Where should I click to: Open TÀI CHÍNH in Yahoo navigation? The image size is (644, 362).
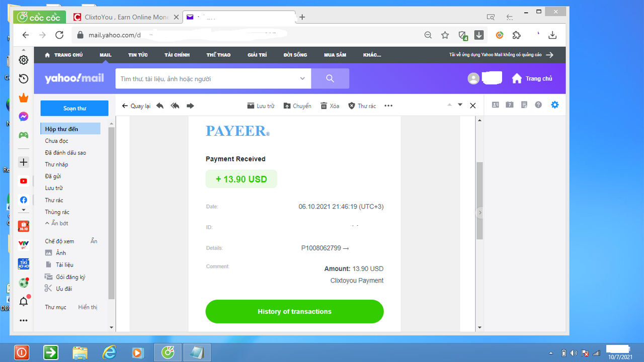177,55
